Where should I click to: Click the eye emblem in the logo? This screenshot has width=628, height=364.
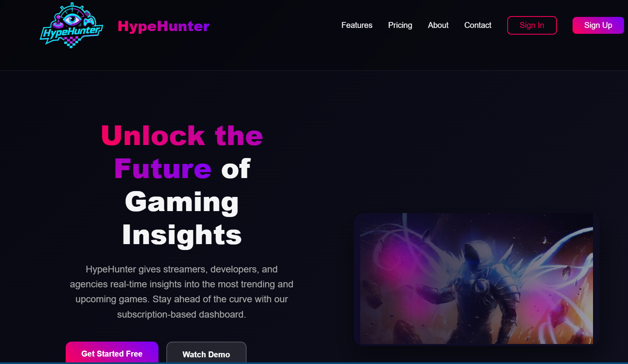coord(72,20)
